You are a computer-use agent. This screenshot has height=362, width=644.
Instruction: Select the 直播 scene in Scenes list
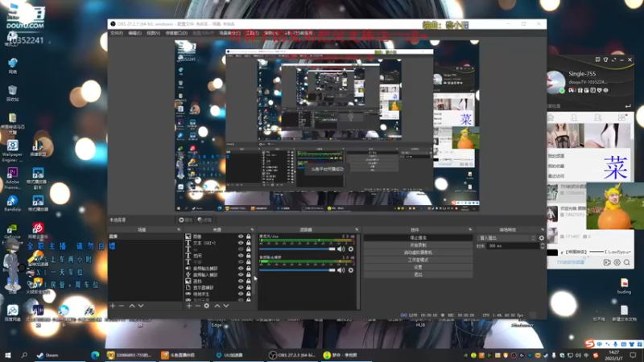tap(145, 237)
